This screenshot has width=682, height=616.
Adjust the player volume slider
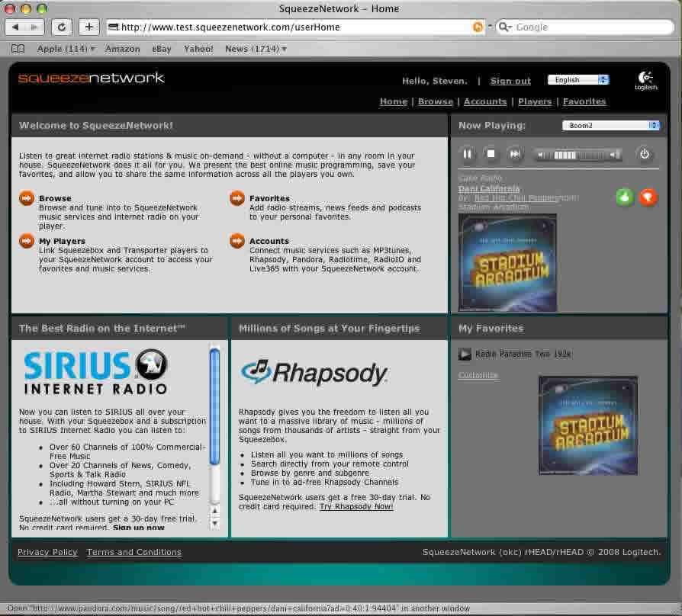(577, 155)
